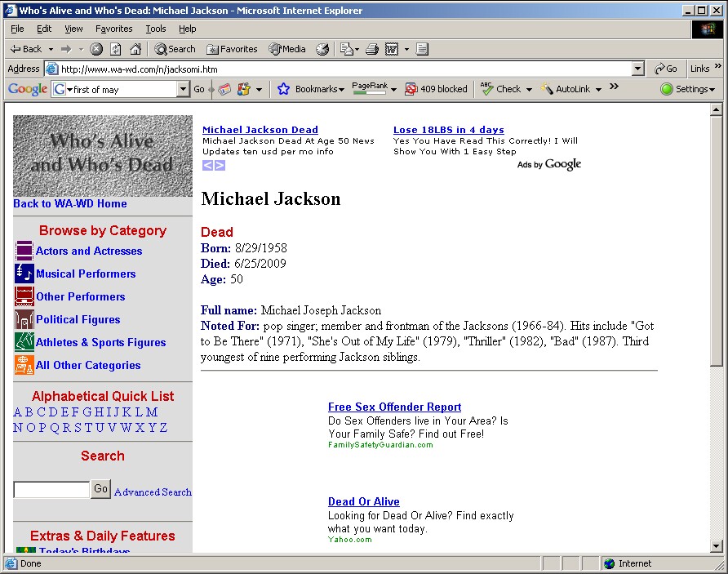Click the Mail icon in the toolbar
728x574 pixels.
pos(346,49)
